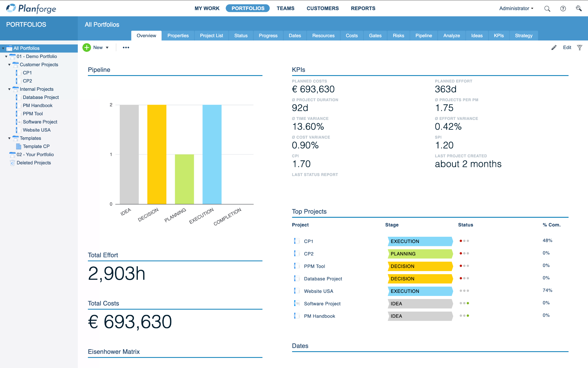Click the Deleted Projects trash icon

tap(12, 163)
